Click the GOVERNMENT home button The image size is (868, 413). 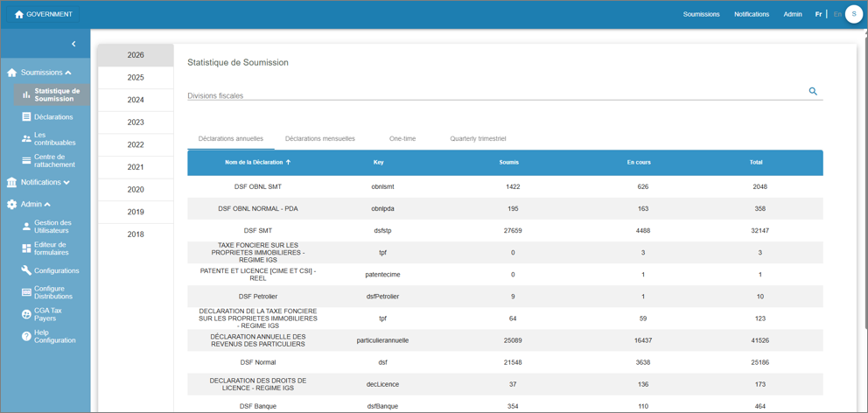[x=43, y=14]
